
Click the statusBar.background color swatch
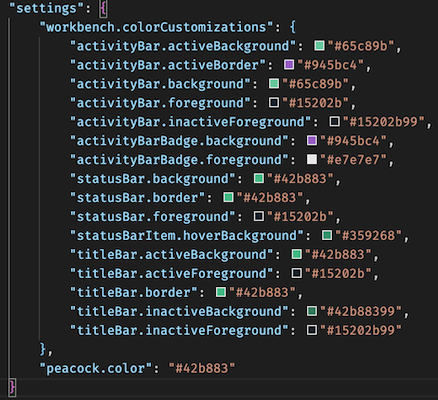coord(259,179)
